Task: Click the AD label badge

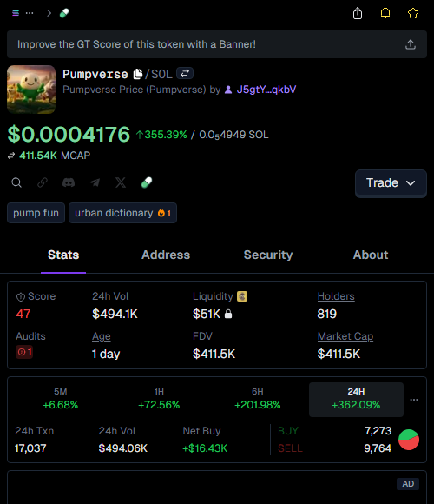Action: coord(408,484)
